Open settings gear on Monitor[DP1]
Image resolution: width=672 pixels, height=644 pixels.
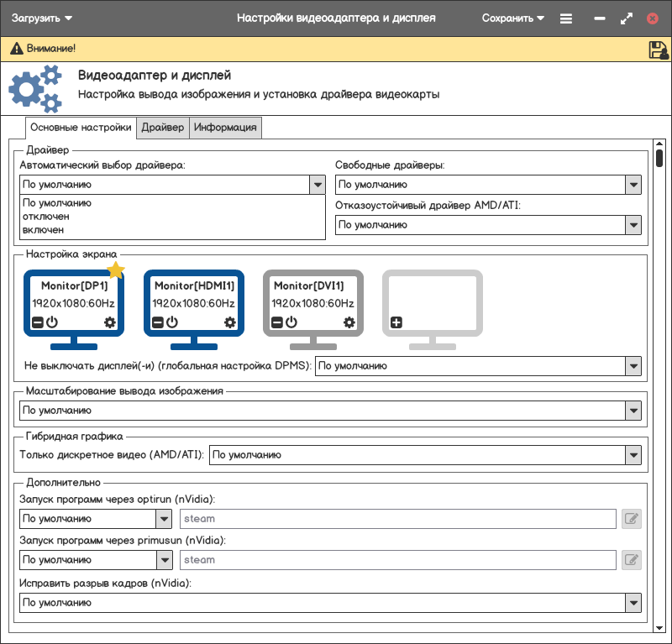click(x=110, y=322)
